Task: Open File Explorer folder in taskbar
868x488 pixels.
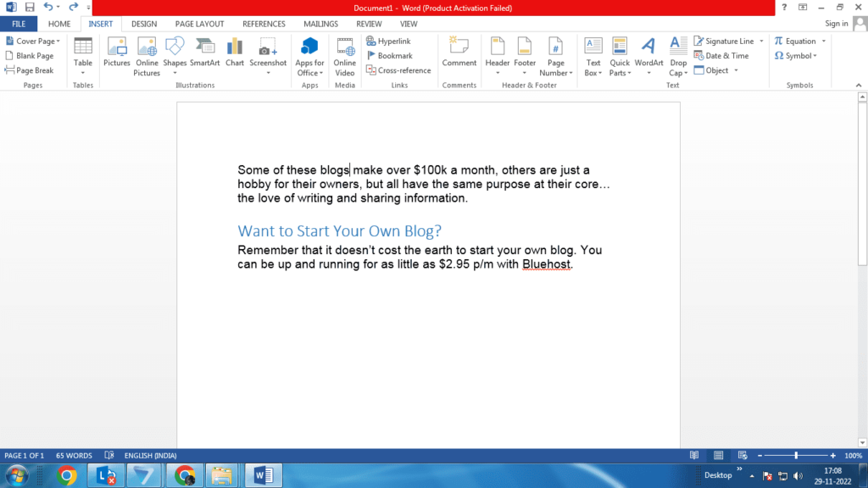Action: click(222, 476)
